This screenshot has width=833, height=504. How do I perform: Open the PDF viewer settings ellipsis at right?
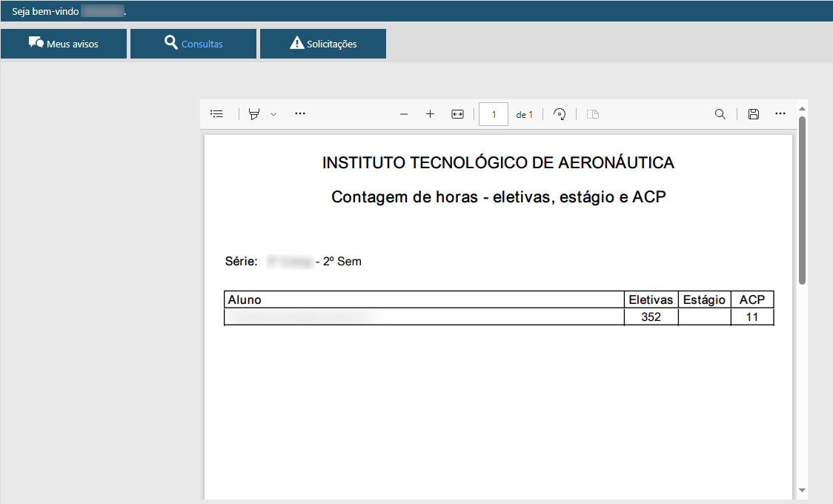(x=780, y=113)
